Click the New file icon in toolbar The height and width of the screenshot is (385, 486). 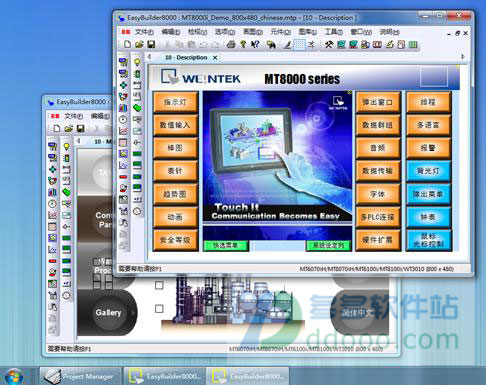click(127, 44)
